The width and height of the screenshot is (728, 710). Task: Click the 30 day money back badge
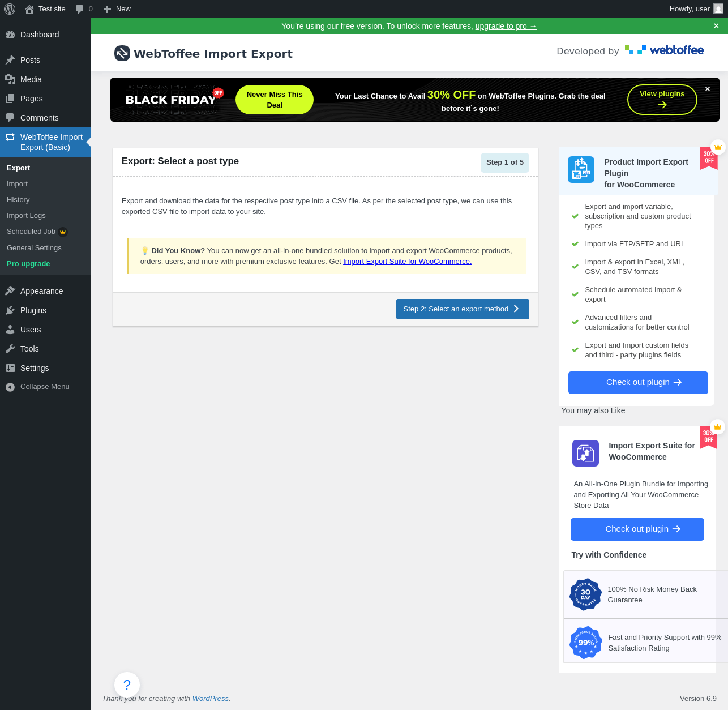click(x=585, y=594)
